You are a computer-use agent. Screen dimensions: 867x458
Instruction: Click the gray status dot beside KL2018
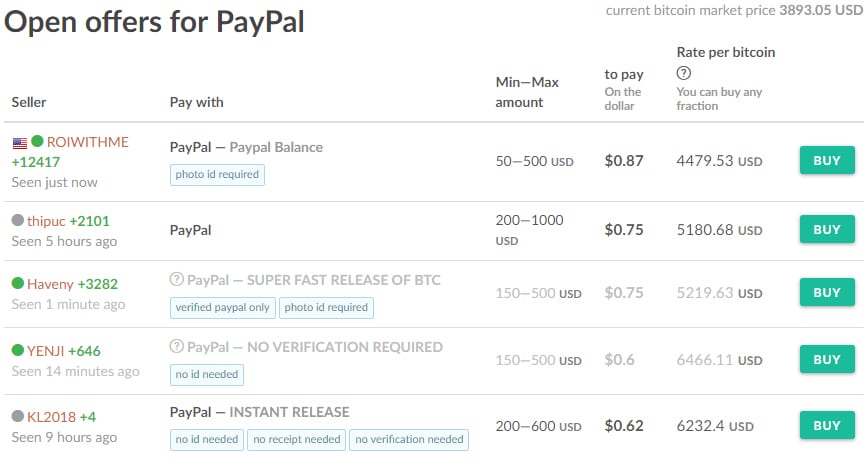coord(17,416)
